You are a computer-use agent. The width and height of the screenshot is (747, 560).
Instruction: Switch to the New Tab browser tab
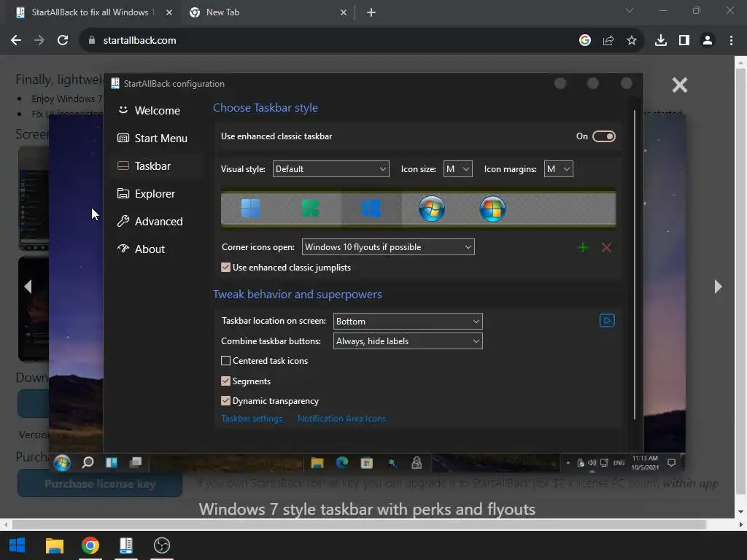pos(268,12)
